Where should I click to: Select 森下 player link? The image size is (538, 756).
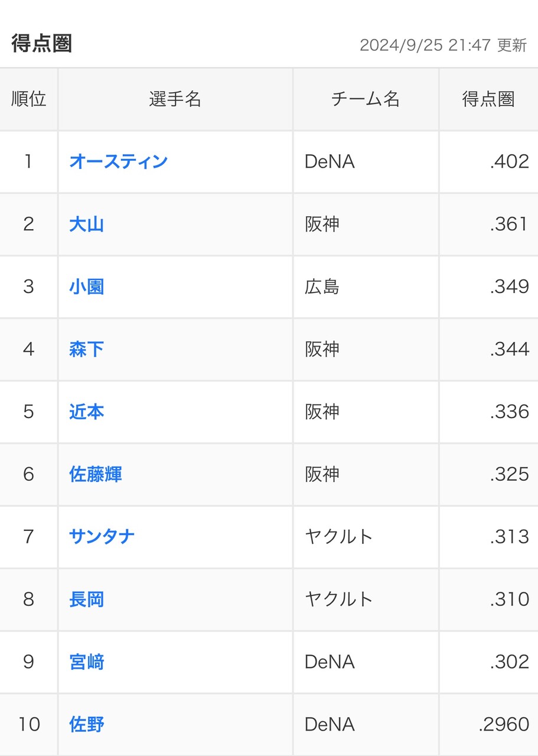pyautogui.click(x=87, y=350)
